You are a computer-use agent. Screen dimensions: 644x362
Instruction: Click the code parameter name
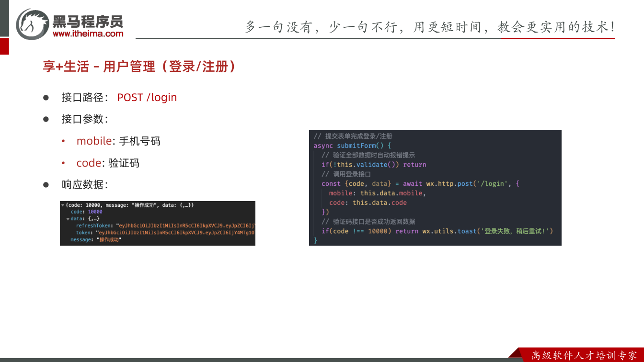pyautogui.click(x=89, y=163)
